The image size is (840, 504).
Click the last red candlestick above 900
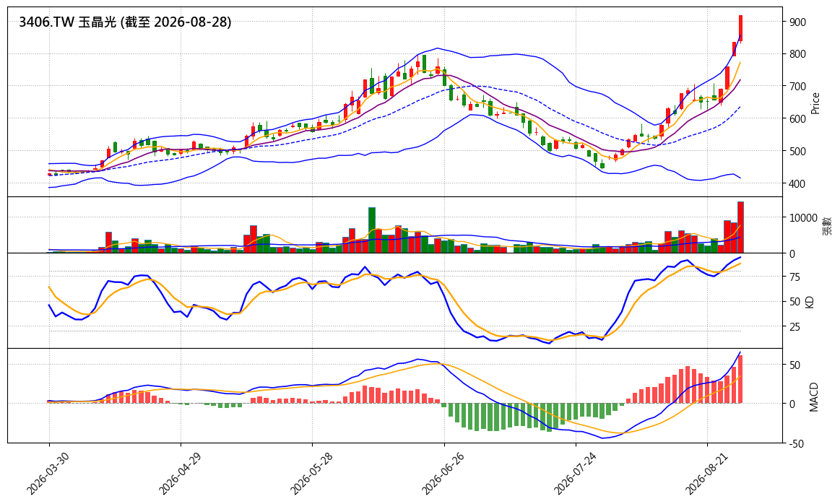pos(740,28)
